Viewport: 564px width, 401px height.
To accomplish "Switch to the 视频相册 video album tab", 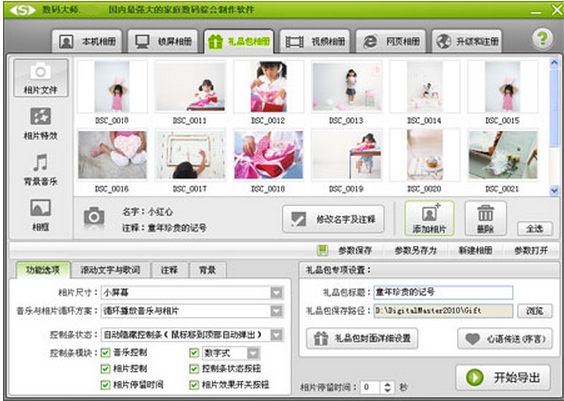I will coord(315,42).
